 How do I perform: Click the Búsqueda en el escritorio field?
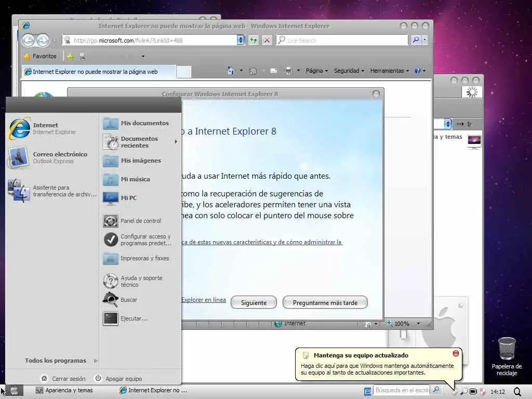click(402, 391)
